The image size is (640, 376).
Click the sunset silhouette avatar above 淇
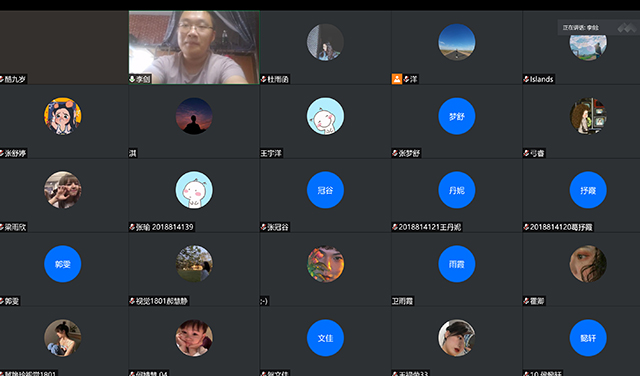pos(194,116)
